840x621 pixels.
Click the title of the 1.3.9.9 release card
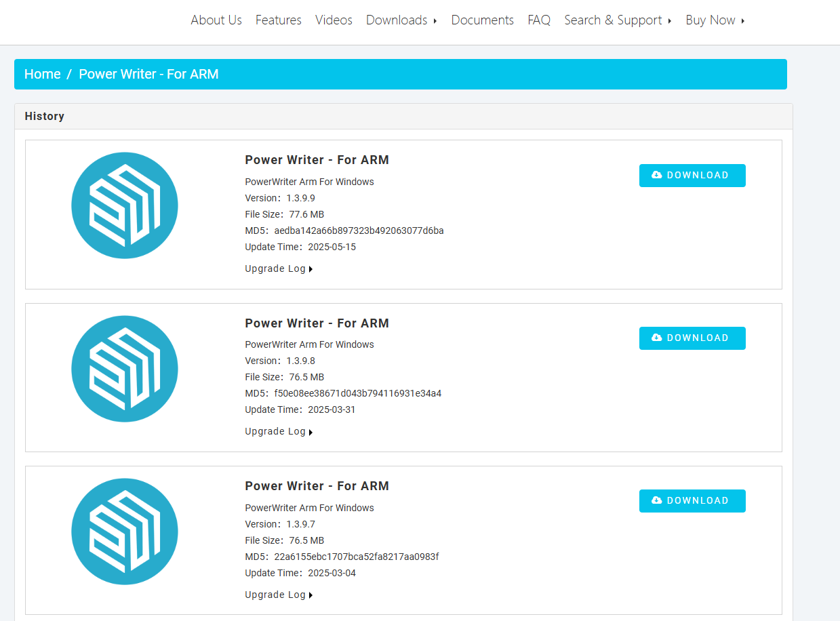point(317,160)
